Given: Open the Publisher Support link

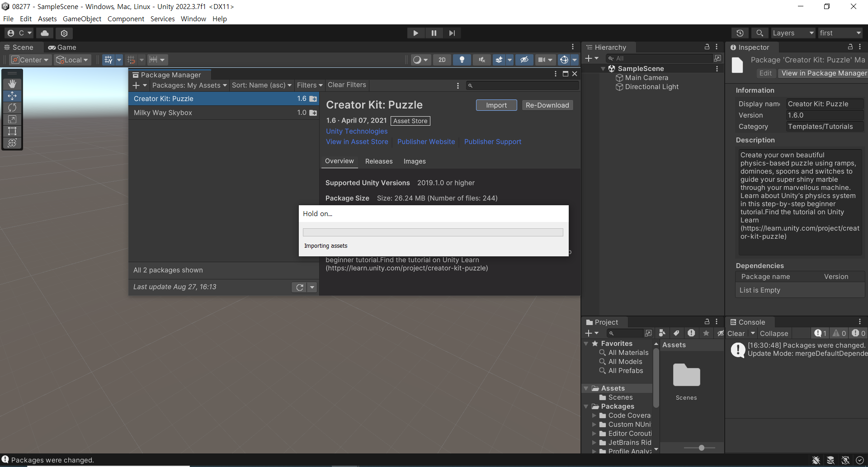Looking at the screenshot, I should [x=492, y=142].
